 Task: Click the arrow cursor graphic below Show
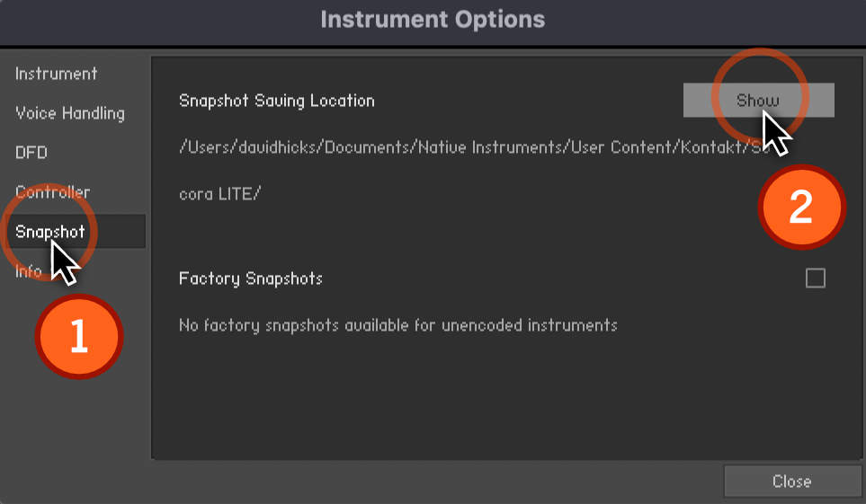point(777,132)
